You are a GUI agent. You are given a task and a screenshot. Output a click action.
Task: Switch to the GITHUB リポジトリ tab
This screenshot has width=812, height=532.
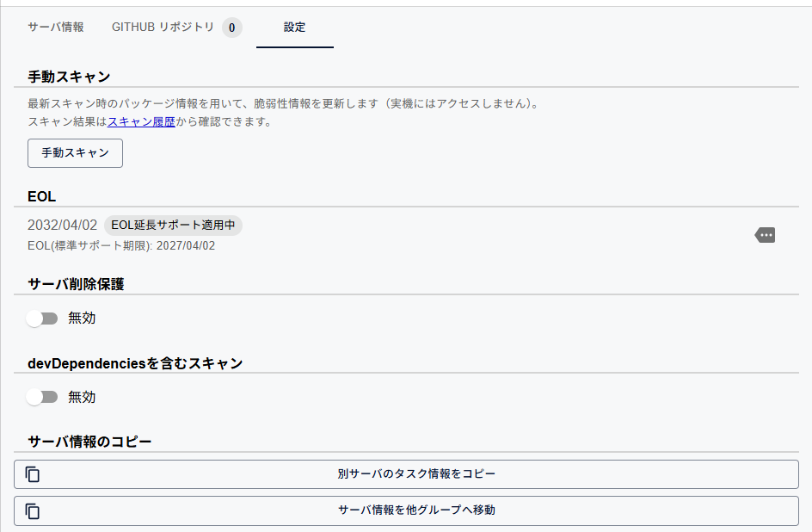[x=176, y=27]
